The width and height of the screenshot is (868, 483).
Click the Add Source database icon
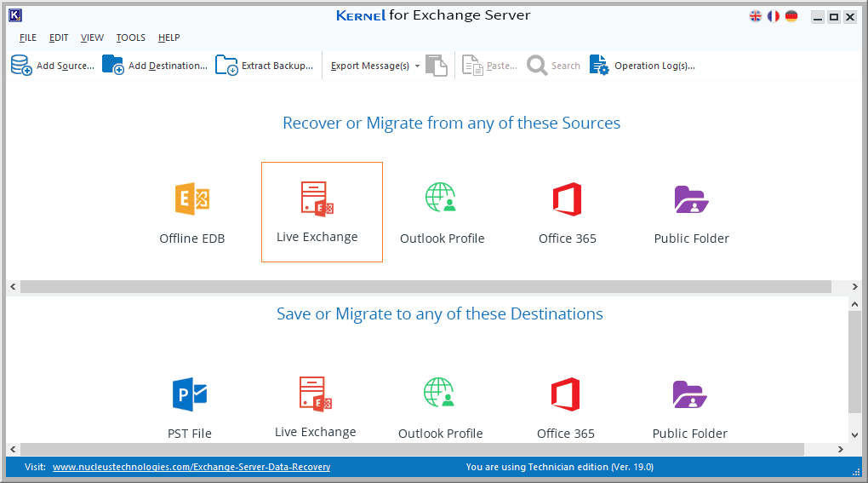tap(21, 66)
